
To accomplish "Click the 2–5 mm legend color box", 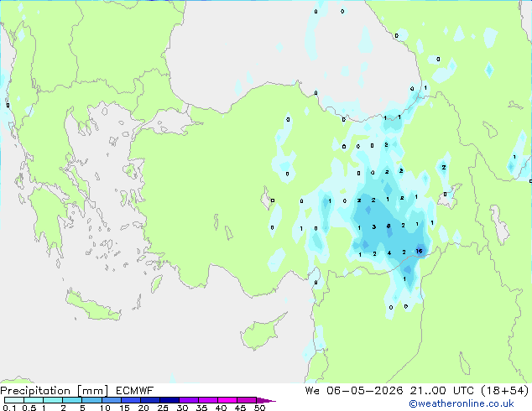I will tap(72, 400).
